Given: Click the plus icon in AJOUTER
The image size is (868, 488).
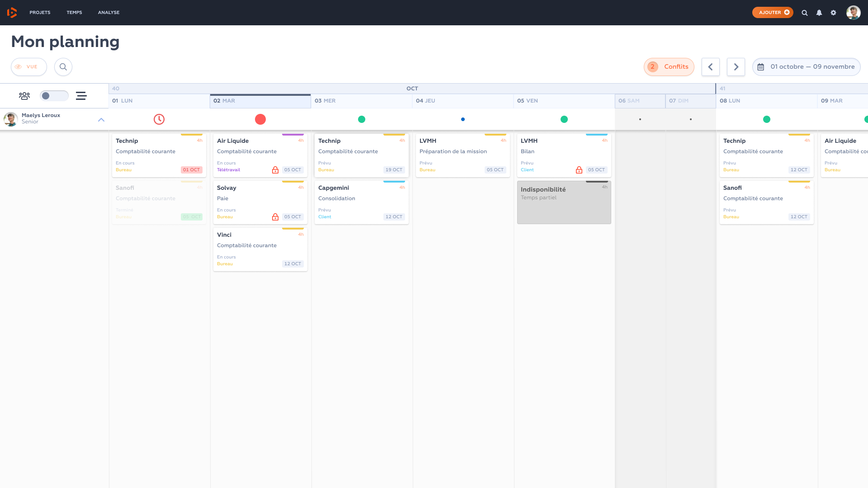Looking at the screenshot, I should tap(787, 13).
